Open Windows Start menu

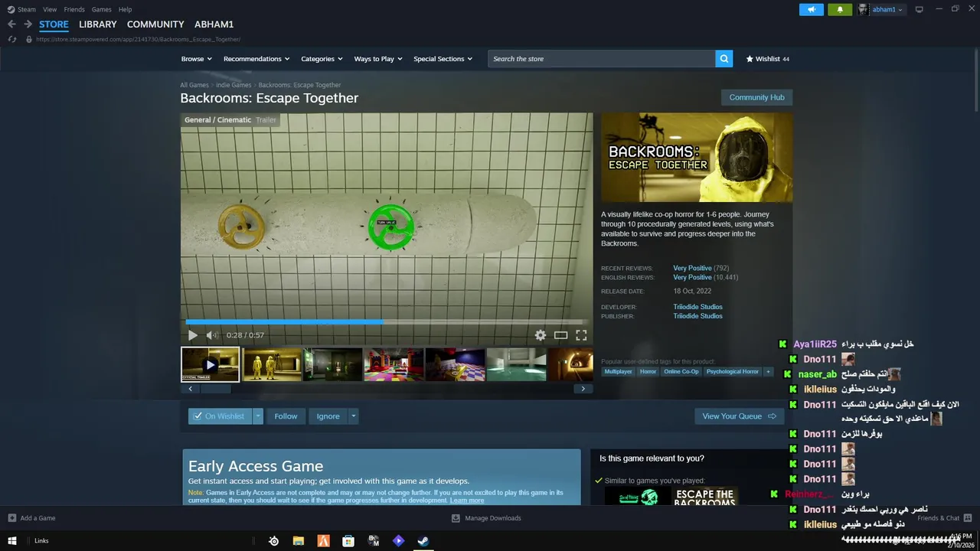(12, 540)
